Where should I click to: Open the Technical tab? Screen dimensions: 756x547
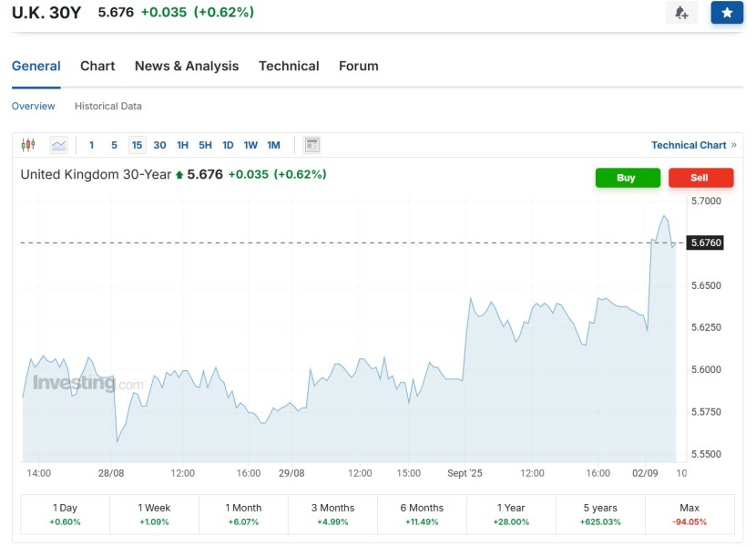click(289, 66)
